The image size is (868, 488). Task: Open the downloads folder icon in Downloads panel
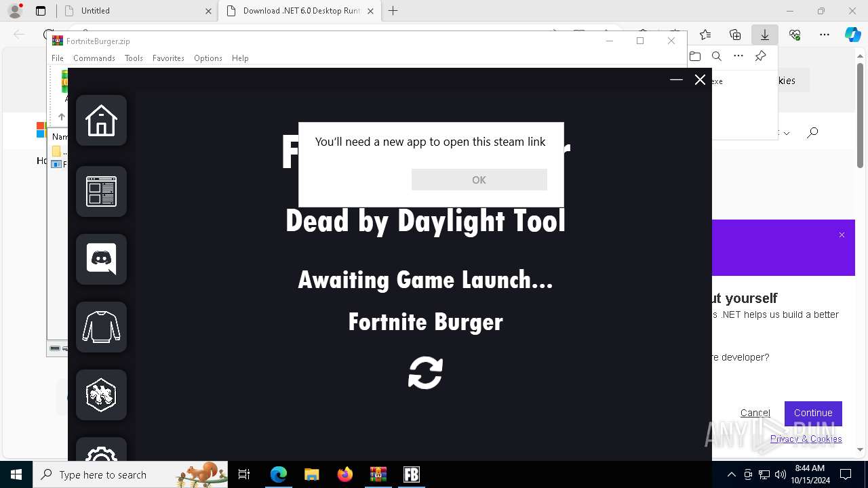[x=695, y=56]
